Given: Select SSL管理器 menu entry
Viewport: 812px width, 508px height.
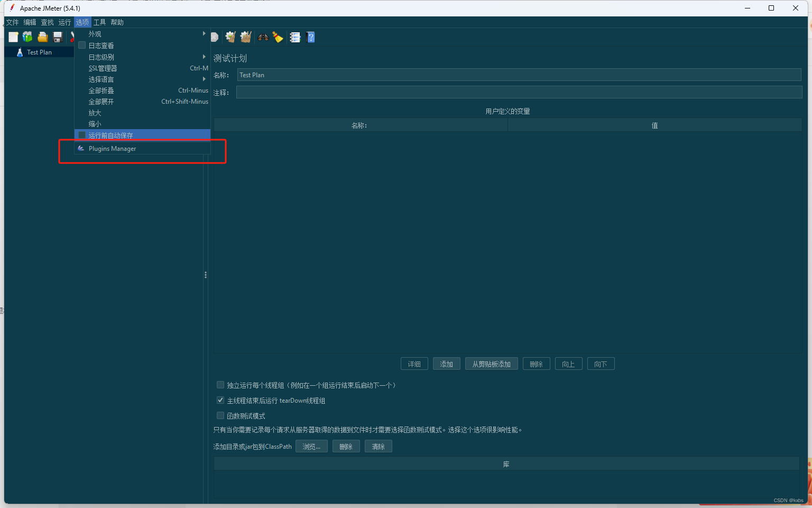Looking at the screenshot, I should click(142, 68).
